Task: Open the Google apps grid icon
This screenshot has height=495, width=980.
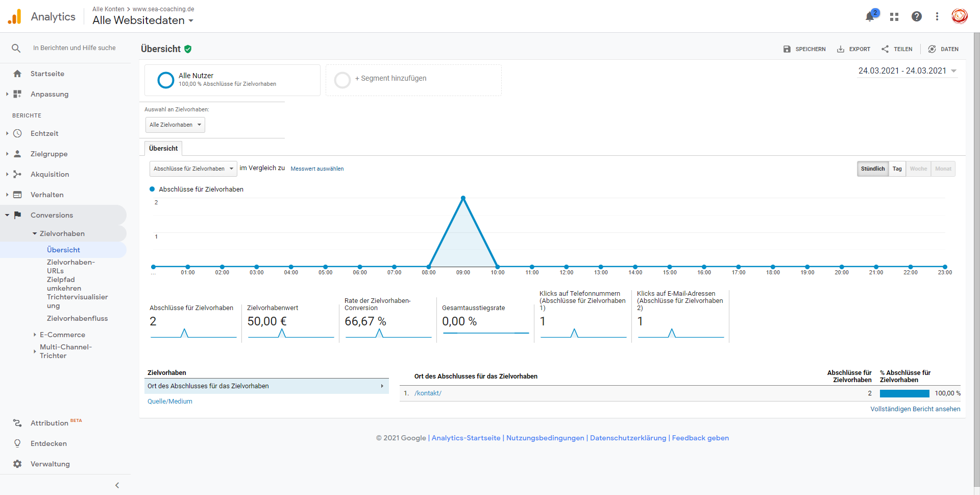Action: 894,17
